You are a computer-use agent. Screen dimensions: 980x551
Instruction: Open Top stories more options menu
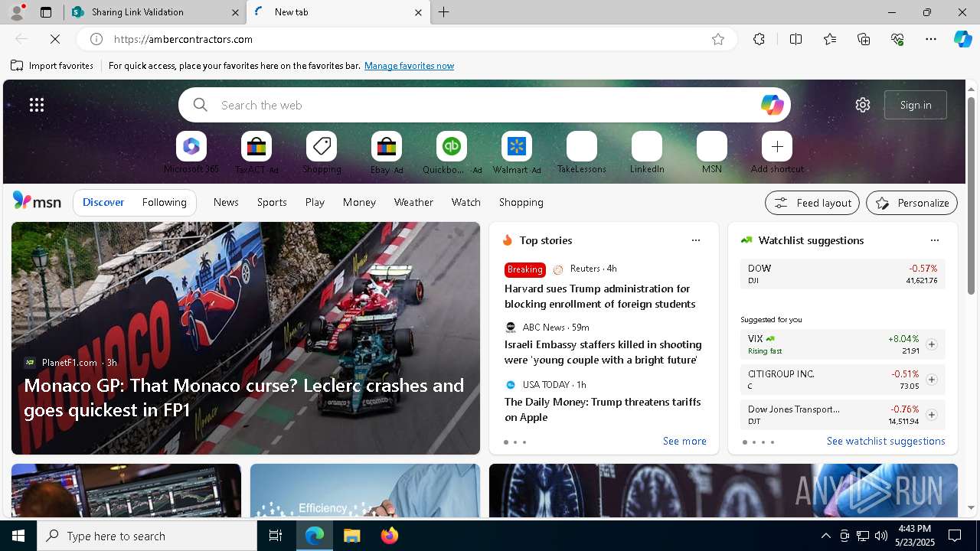tap(696, 240)
